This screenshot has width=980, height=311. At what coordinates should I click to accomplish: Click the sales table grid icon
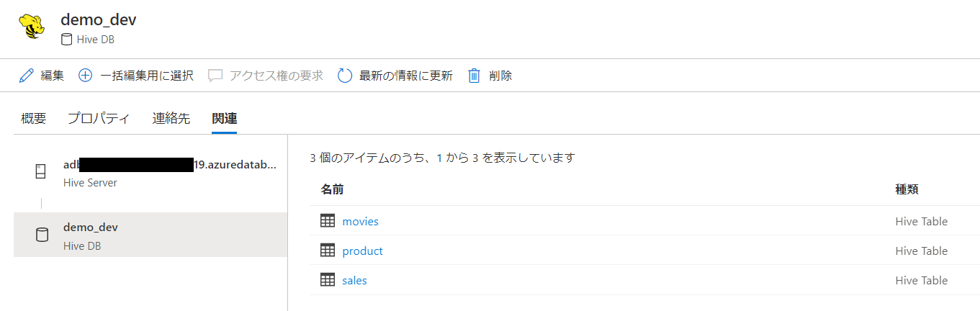[x=328, y=280]
